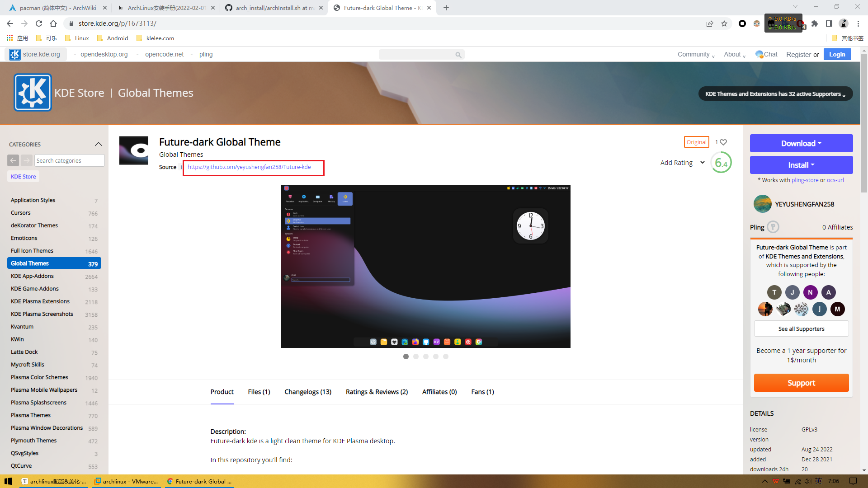Click the Support orange button
The height and width of the screenshot is (488, 868).
(x=802, y=383)
